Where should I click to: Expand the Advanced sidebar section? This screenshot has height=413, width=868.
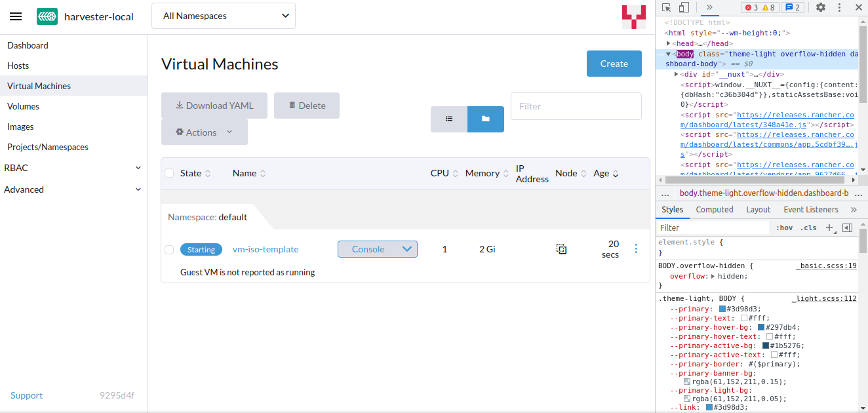click(x=73, y=189)
